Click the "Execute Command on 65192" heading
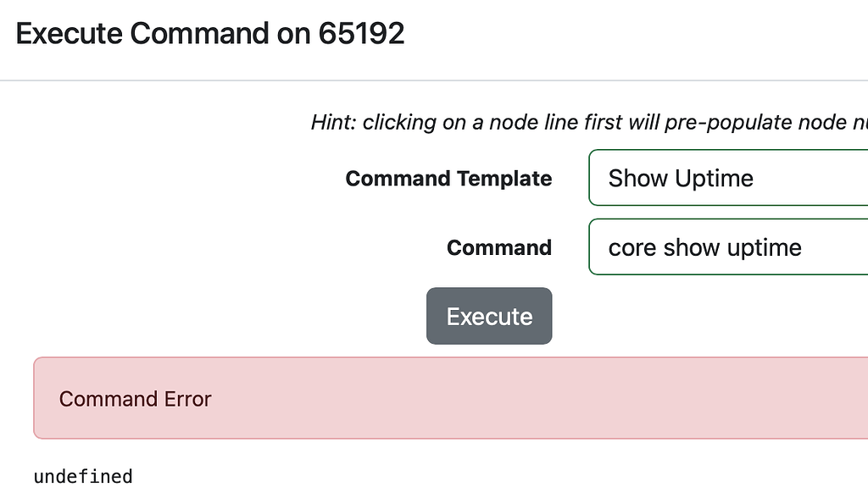868x498 pixels. [x=210, y=34]
